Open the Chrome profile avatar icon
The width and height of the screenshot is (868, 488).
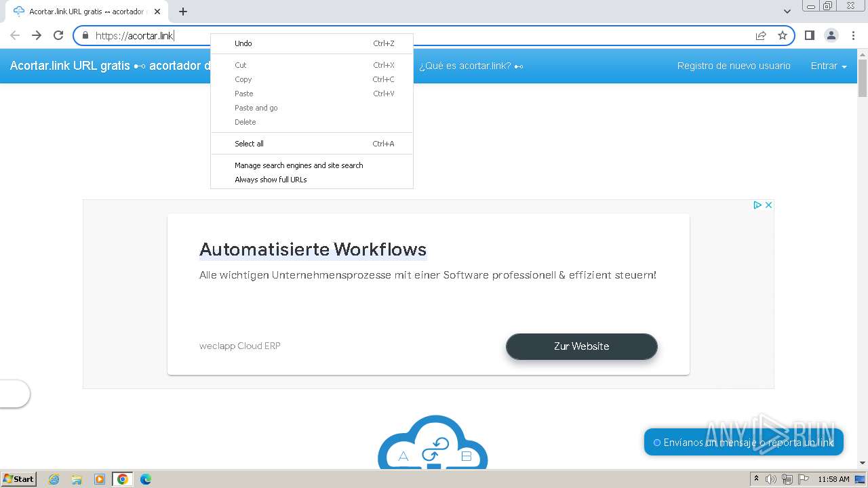[x=831, y=35]
